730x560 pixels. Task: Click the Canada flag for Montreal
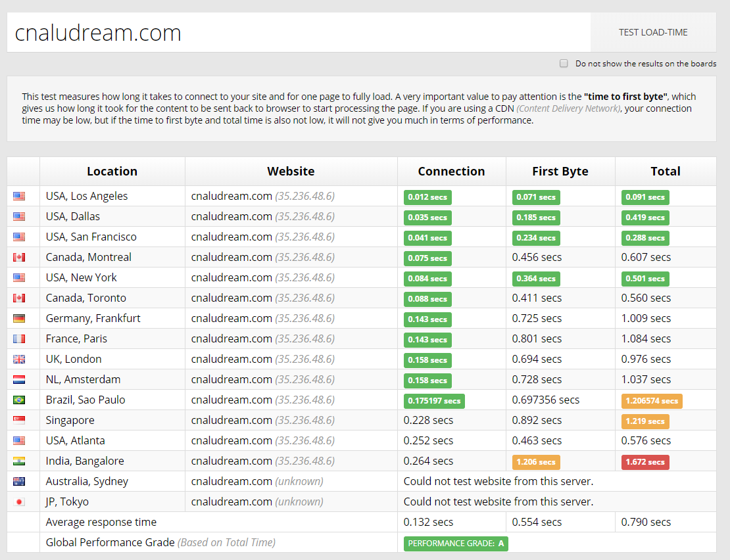(19, 257)
